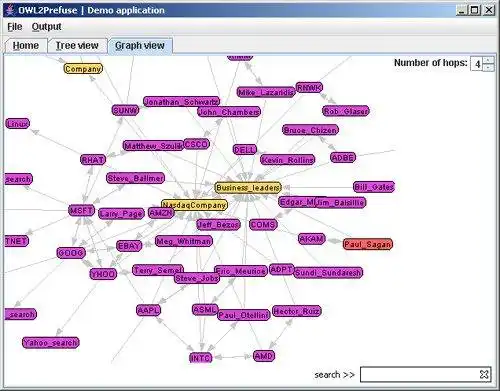Screen dimensions: 500x391
Task: Select the Linux node
Action: tap(18, 124)
